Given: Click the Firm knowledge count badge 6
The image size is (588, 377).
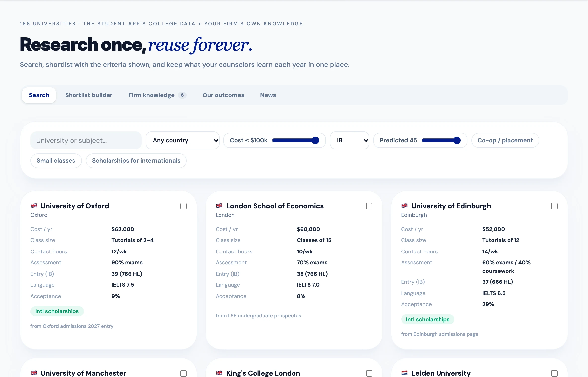Looking at the screenshot, I should pyautogui.click(x=182, y=95).
